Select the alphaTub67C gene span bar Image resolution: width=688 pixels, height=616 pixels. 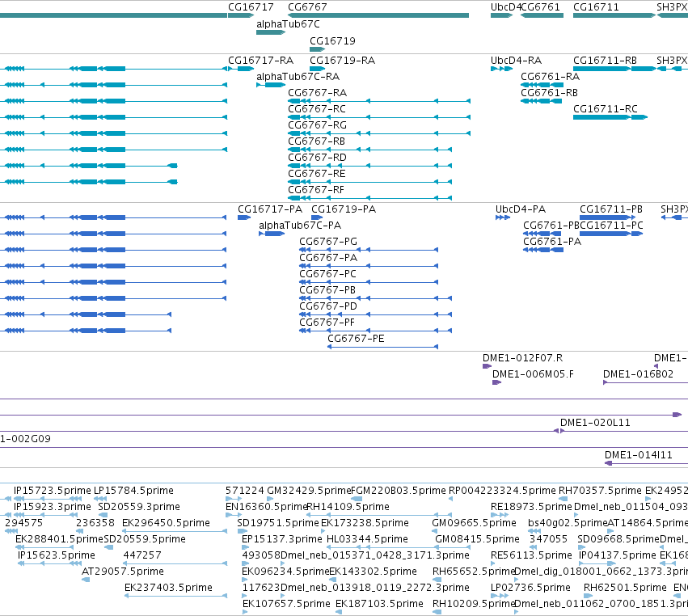pos(271,32)
